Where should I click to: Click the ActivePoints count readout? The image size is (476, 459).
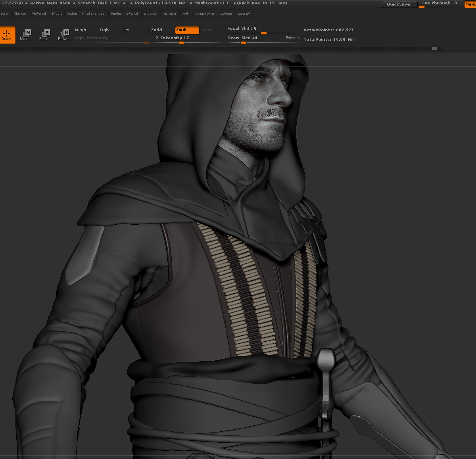(x=328, y=30)
